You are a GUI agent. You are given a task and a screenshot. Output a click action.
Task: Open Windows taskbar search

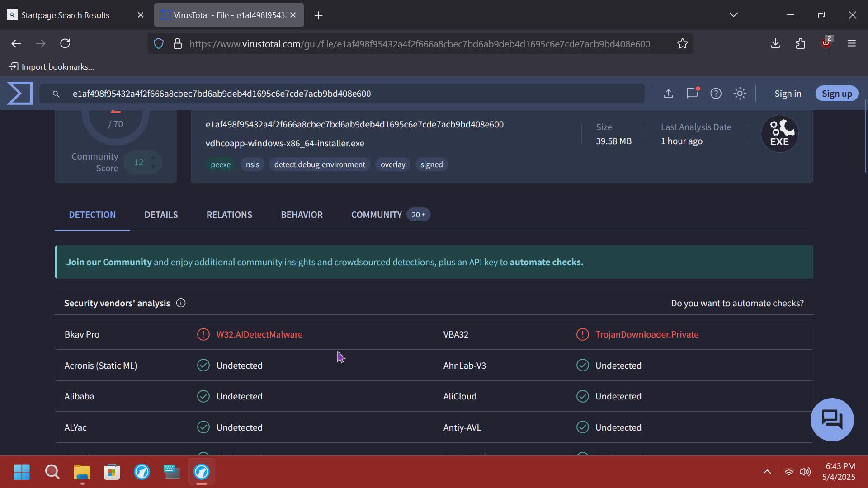[52, 472]
